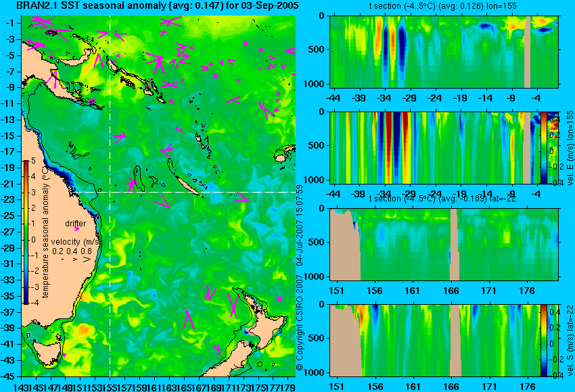Click the 'vel. E (m/s) lon=155' axis label
Image resolution: width=575 pixels, height=392 pixels.
tap(570, 149)
